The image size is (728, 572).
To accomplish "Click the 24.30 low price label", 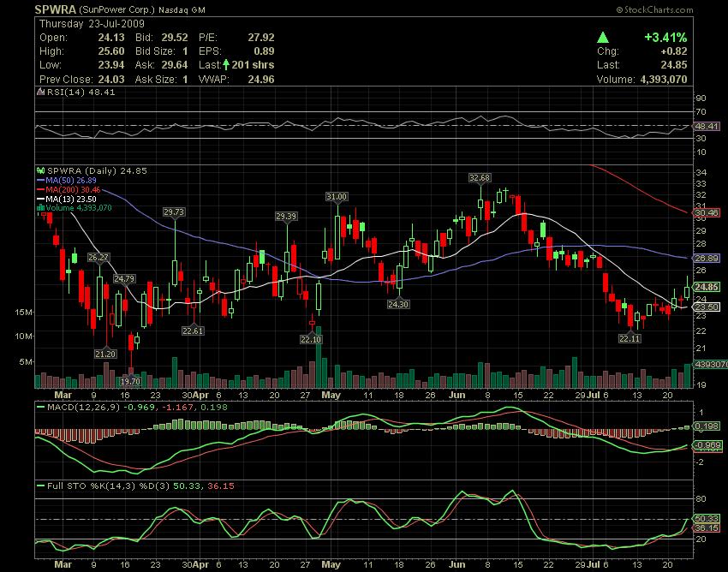I will 398,305.
